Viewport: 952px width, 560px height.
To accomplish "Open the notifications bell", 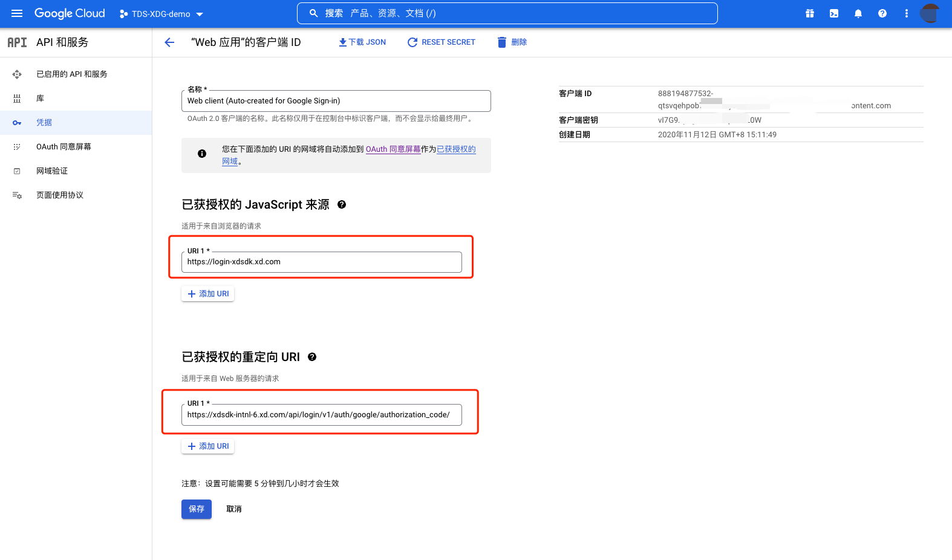I will point(858,13).
